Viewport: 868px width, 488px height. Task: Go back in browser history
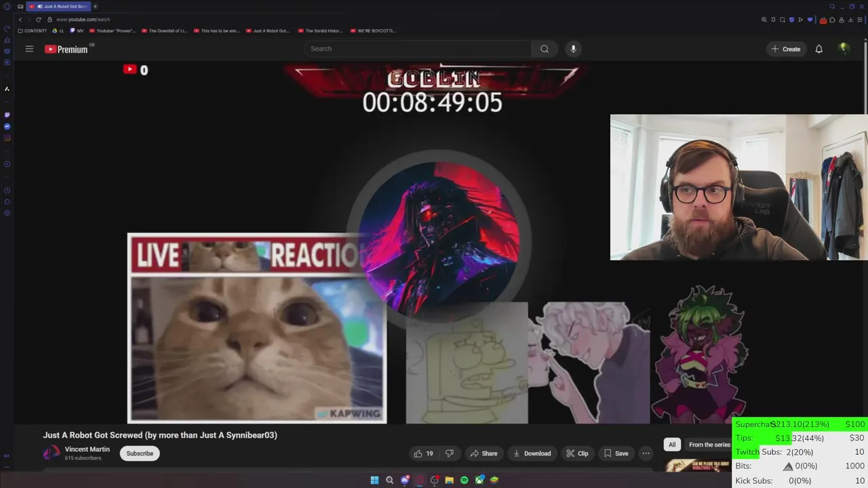20,20
